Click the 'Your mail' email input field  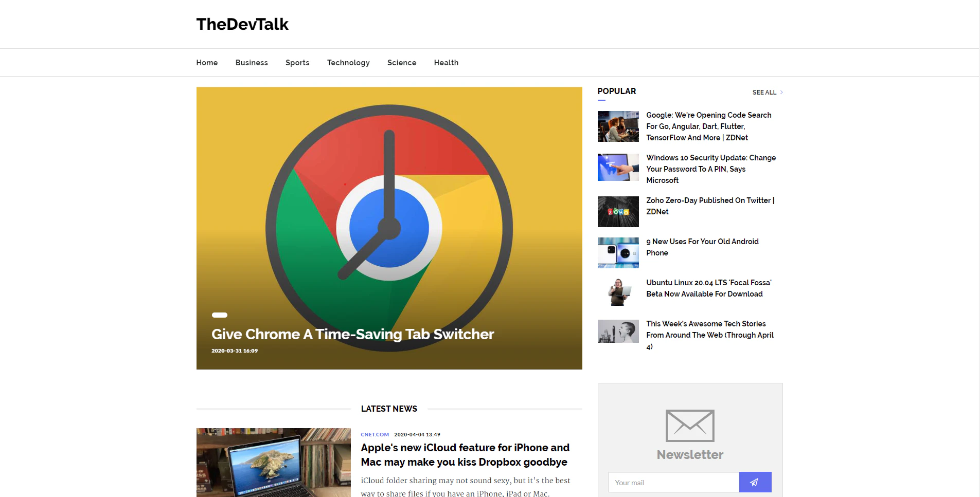pos(673,482)
